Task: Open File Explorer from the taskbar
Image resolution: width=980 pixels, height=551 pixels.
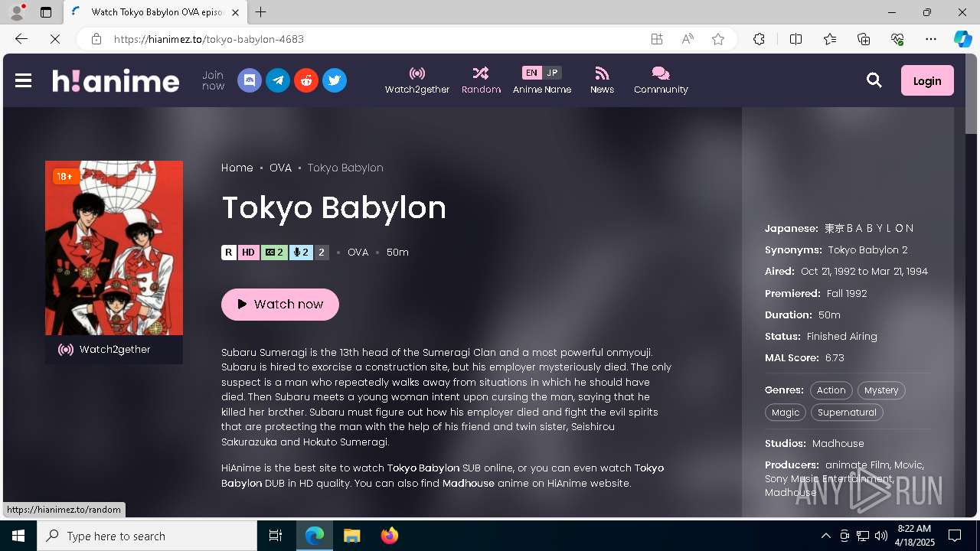Action: click(351, 536)
